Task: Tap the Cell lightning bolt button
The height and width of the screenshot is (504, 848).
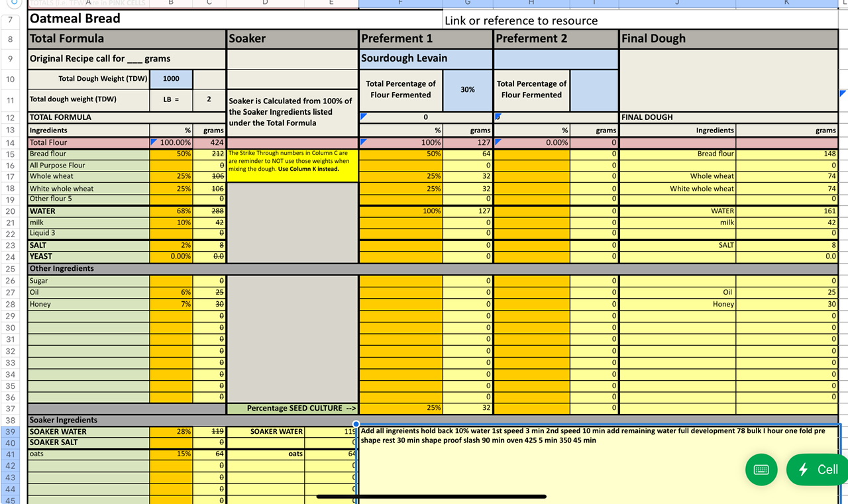Action: click(x=818, y=470)
